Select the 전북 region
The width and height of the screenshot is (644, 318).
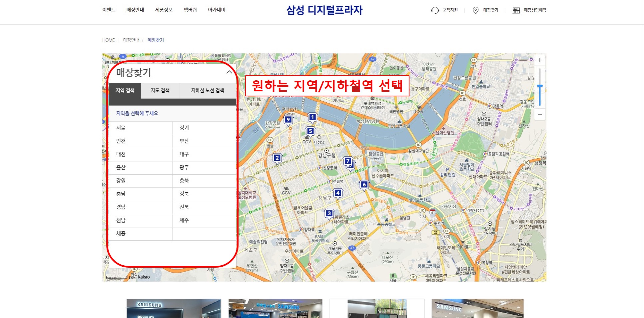click(204, 207)
